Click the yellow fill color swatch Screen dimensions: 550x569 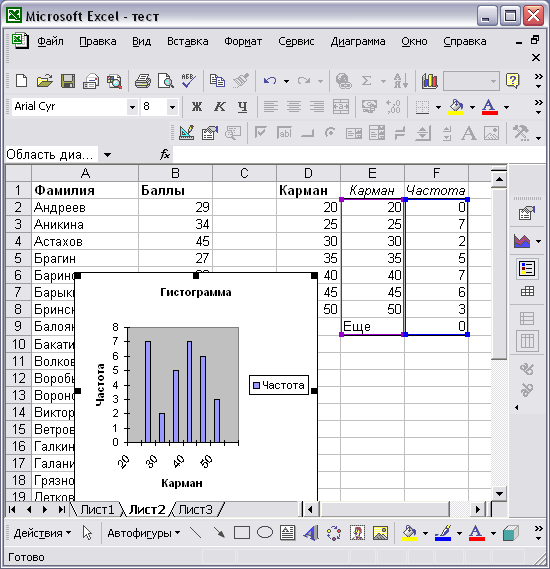coord(456,107)
